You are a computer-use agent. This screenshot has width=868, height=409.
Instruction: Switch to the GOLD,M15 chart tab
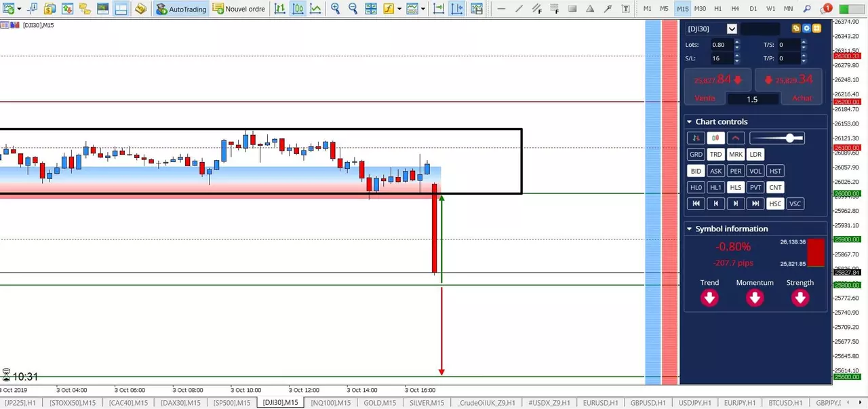coord(380,403)
